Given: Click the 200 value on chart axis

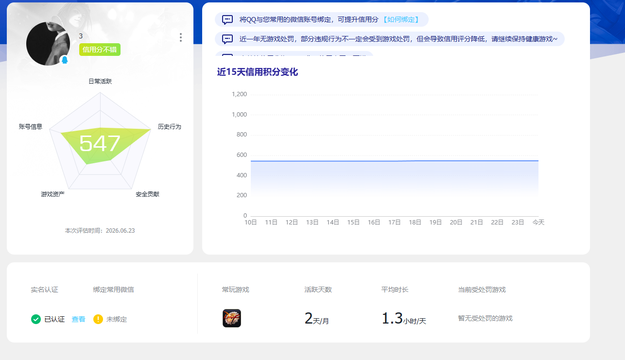Looking at the screenshot, I should click(x=242, y=195).
